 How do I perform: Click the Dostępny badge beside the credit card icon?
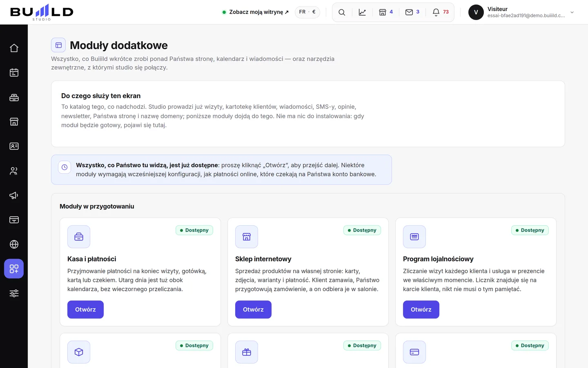[530, 346]
